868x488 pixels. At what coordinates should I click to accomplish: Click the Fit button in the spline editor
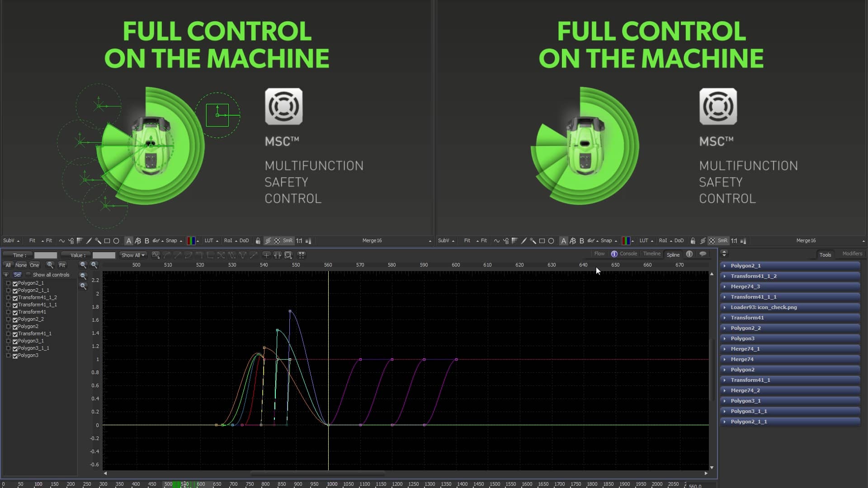pos(61,265)
